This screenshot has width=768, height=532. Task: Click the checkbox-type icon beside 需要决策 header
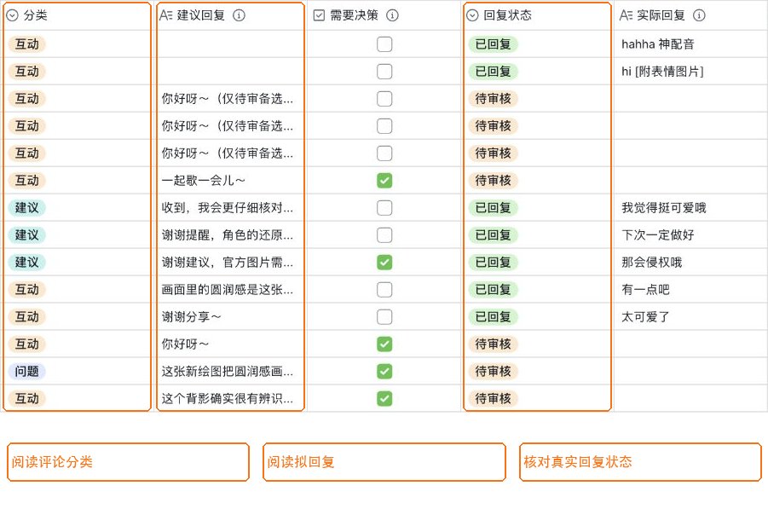point(319,15)
